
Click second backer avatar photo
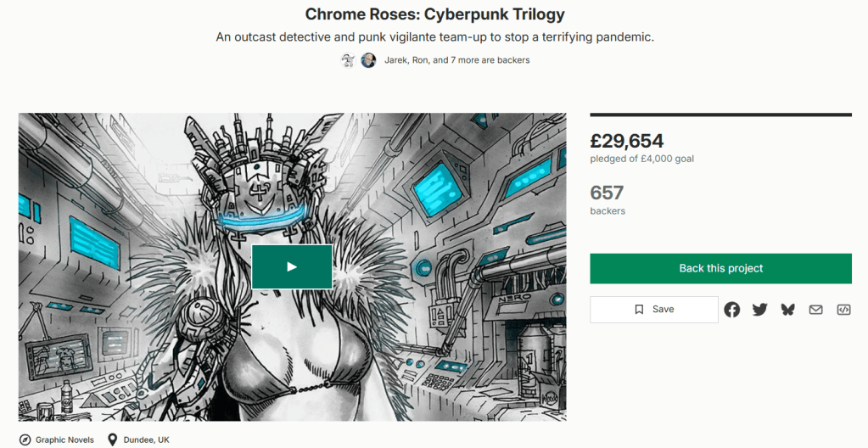[369, 60]
